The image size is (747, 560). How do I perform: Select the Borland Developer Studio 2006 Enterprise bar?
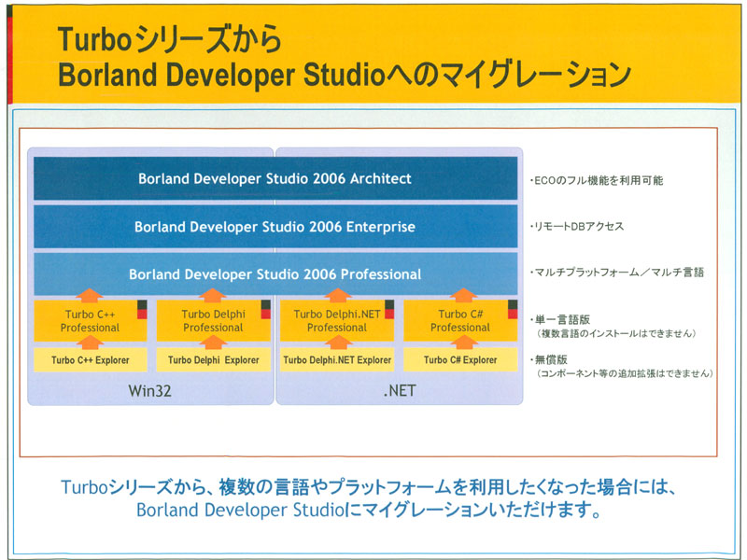(x=275, y=226)
